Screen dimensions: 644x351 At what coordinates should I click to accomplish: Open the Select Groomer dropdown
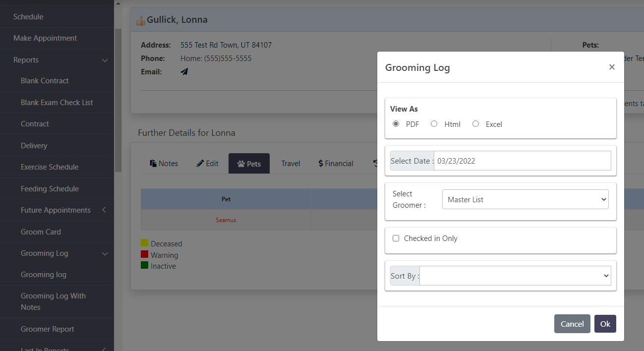pyautogui.click(x=525, y=199)
